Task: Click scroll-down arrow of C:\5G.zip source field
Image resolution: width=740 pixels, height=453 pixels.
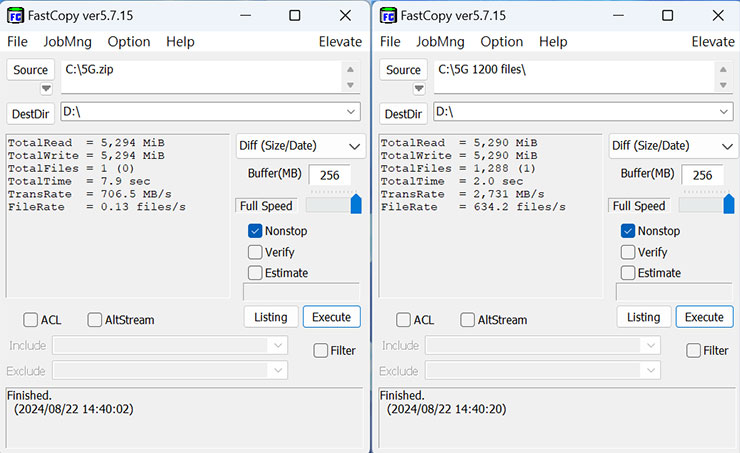Action: [x=350, y=85]
